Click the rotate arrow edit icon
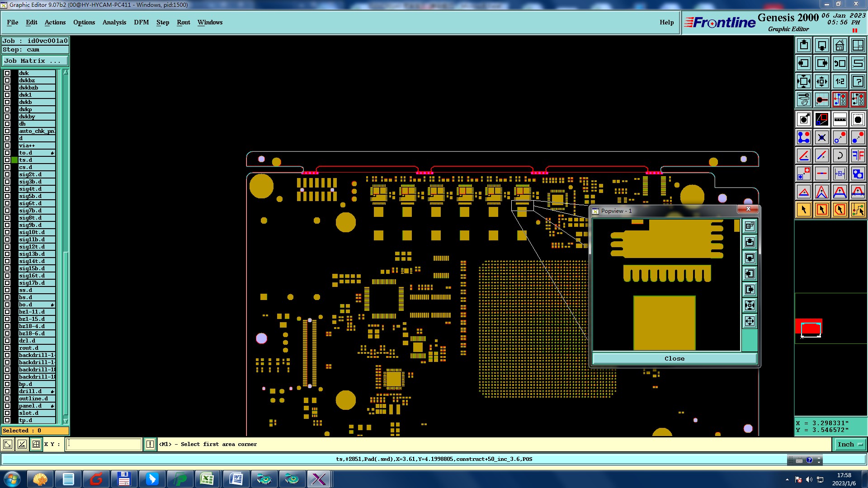 pyautogui.click(x=840, y=155)
